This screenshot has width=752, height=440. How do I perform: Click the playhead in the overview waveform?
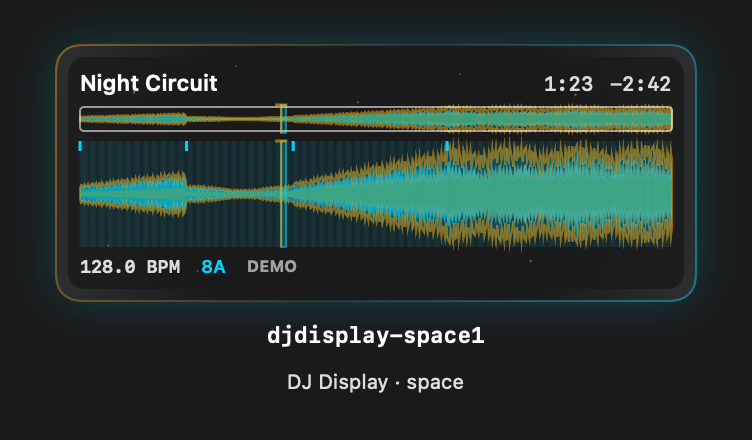(283, 119)
